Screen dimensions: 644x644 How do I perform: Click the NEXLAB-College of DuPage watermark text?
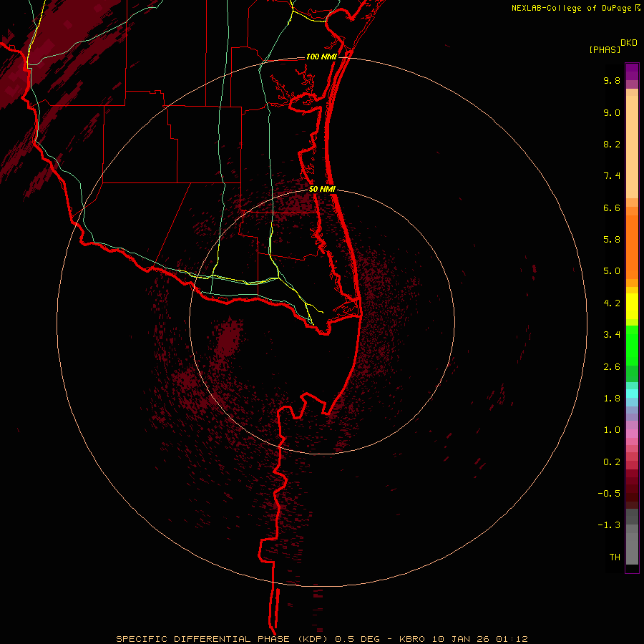(x=576, y=8)
